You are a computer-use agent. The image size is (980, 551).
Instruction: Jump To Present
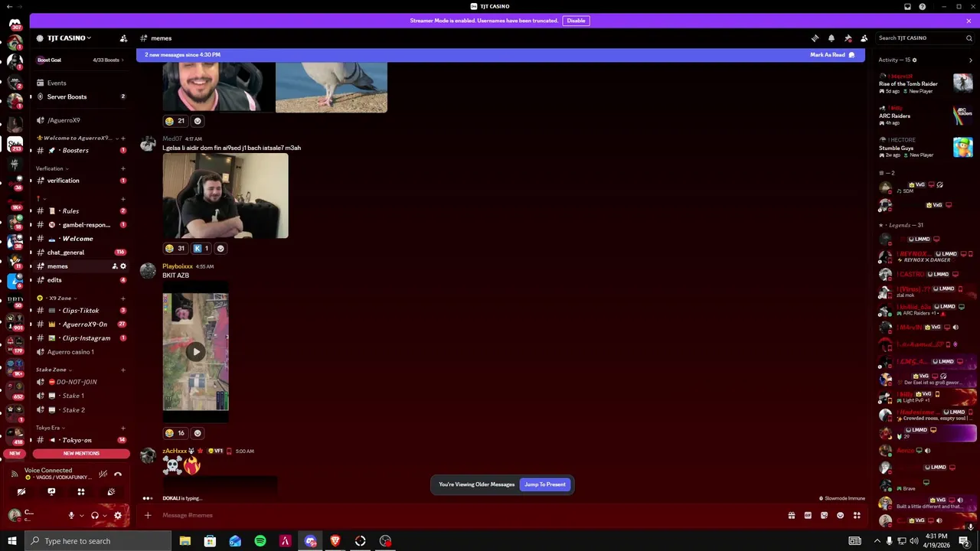pos(545,484)
